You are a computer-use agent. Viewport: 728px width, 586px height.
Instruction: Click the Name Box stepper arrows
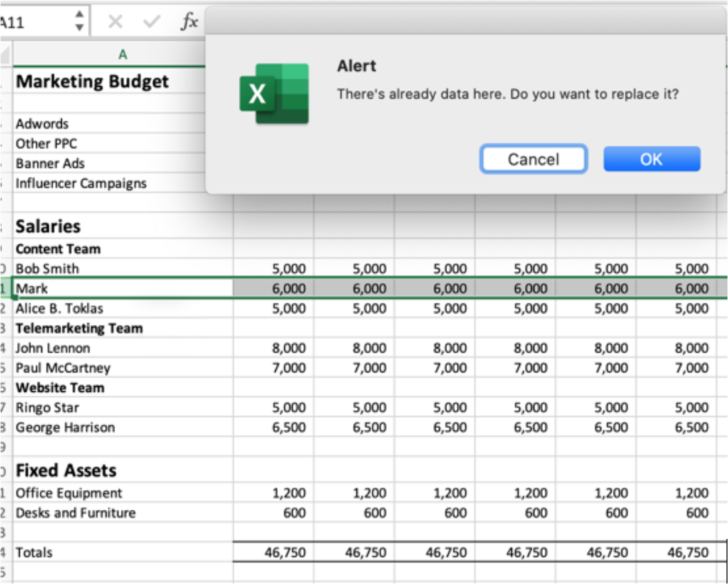(x=80, y=21)
